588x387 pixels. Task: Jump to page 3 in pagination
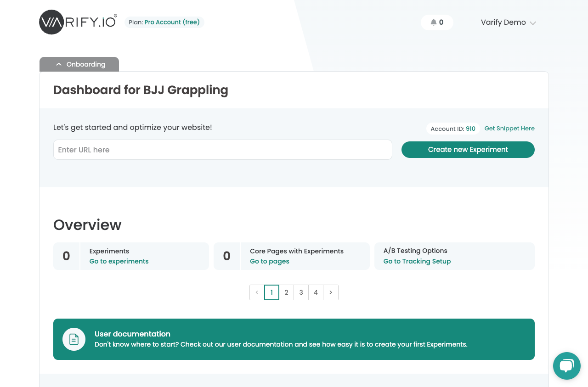pyautogui.click(x=301, y=292)
